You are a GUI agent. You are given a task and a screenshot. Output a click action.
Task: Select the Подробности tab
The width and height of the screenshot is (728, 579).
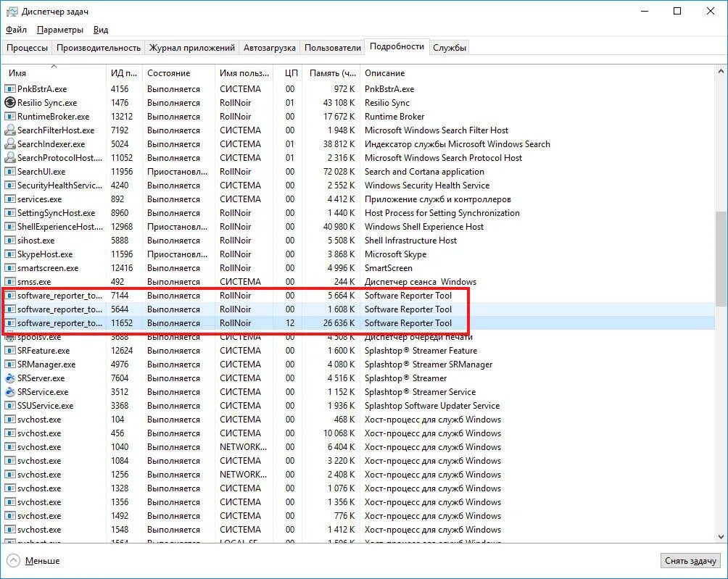(397, 46)
